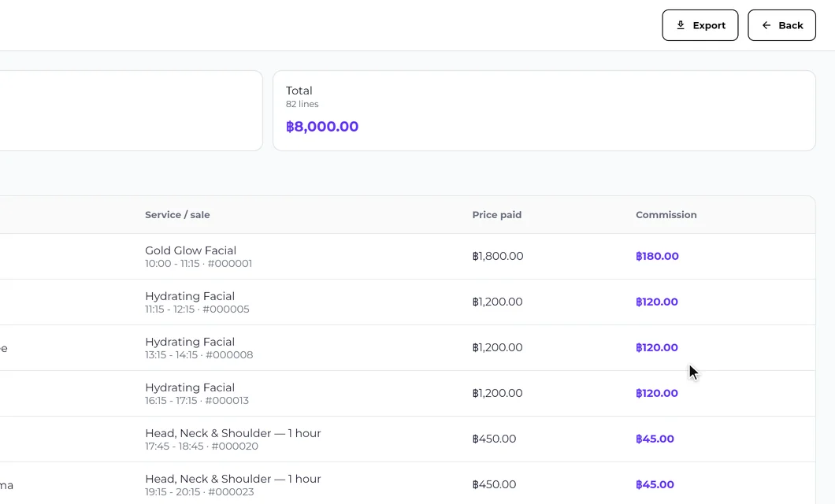Screen dimensions: 835x504
Task: Select ฿450.00 price in the #000020 row
Action: tap(494, 439)
